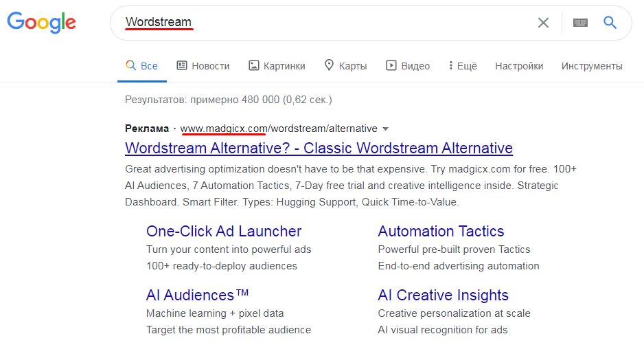This screenshot has height=345, width=644.
Task: Click the text '100+ ready-to-deploy audiences'
Action: click(x=221, y=266)
